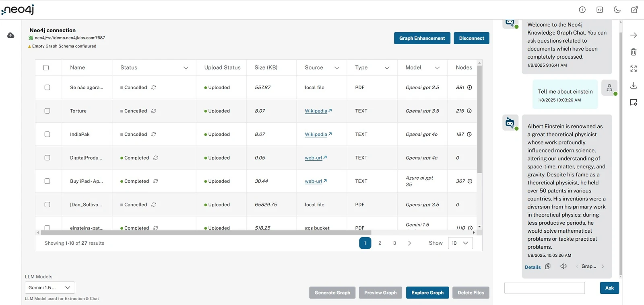Check the DigitalProdu row checkbox
644x305 pixels.
coord(47,158)
